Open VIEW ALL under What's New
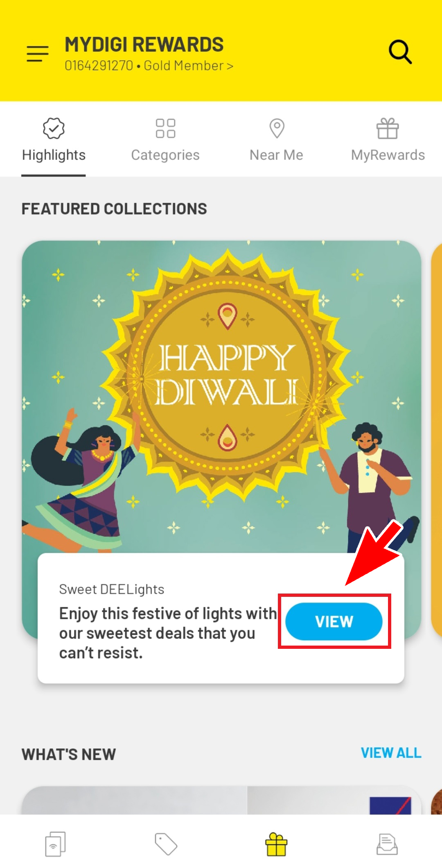 coord(391,753)
